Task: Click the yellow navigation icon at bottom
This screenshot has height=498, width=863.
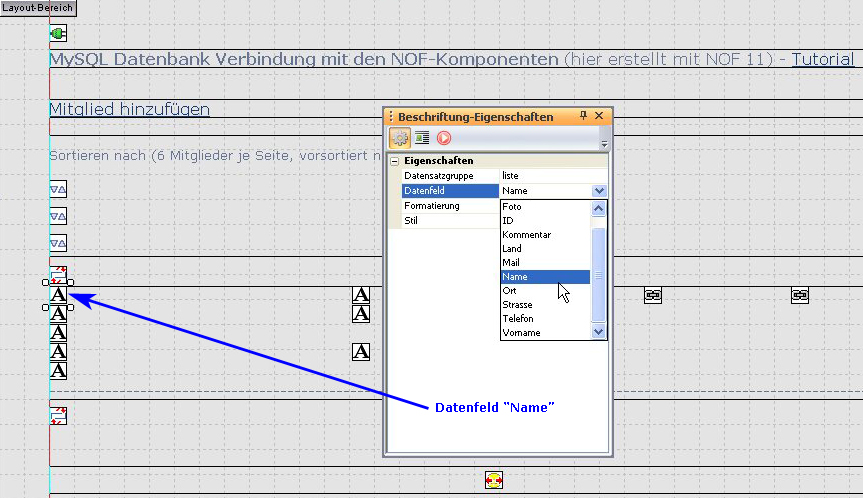Action: (494, 481)
